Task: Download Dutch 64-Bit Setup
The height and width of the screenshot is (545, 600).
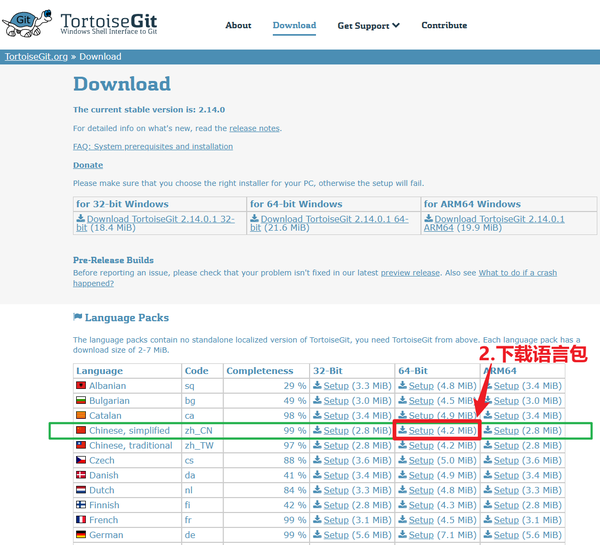Action: [x=421, y=490]
